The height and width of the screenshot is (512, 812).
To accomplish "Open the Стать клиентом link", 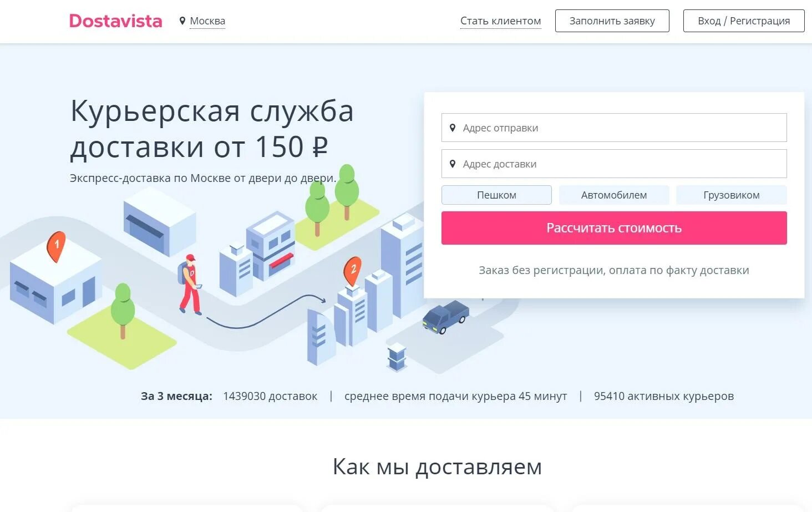I will [500, 21].
